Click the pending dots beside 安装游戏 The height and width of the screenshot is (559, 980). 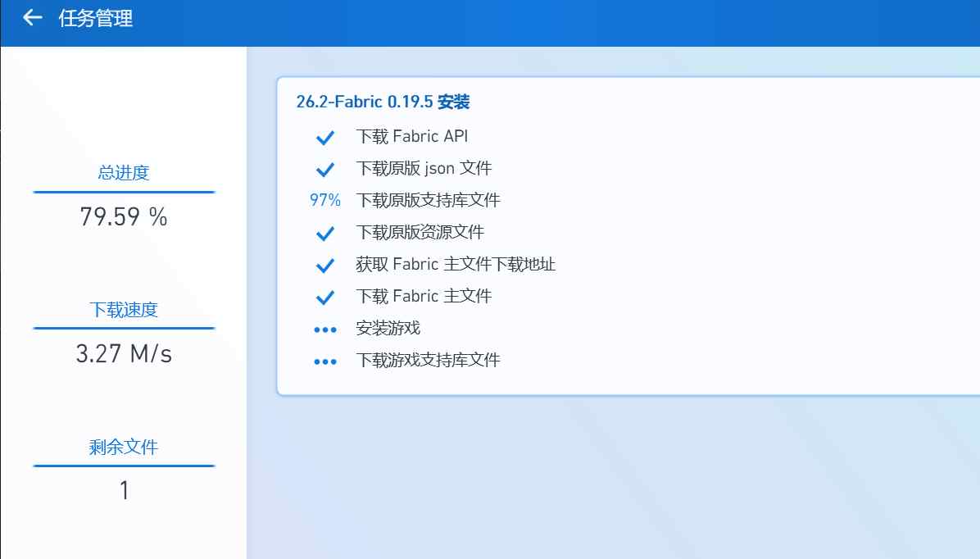coord(325,329)
